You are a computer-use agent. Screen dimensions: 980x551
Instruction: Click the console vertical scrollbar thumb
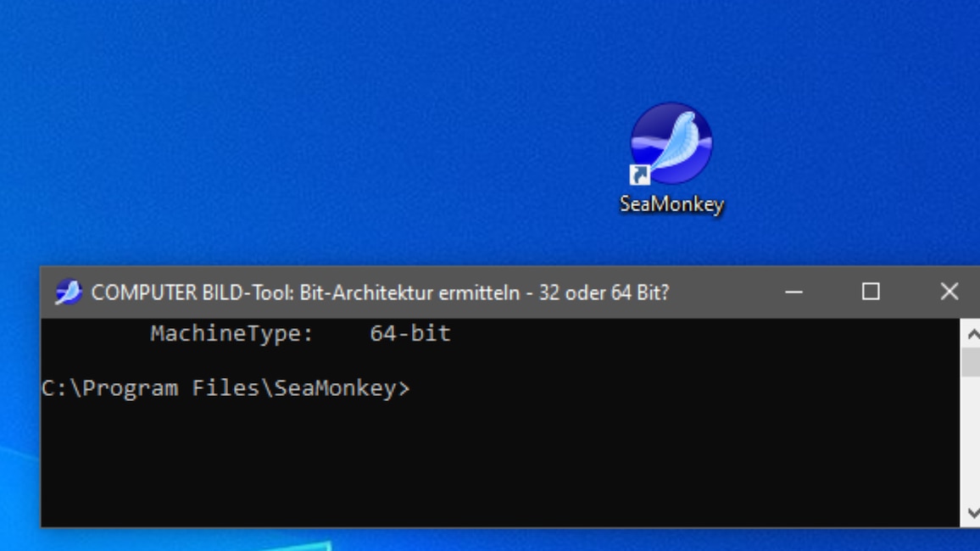click(970, 362)
